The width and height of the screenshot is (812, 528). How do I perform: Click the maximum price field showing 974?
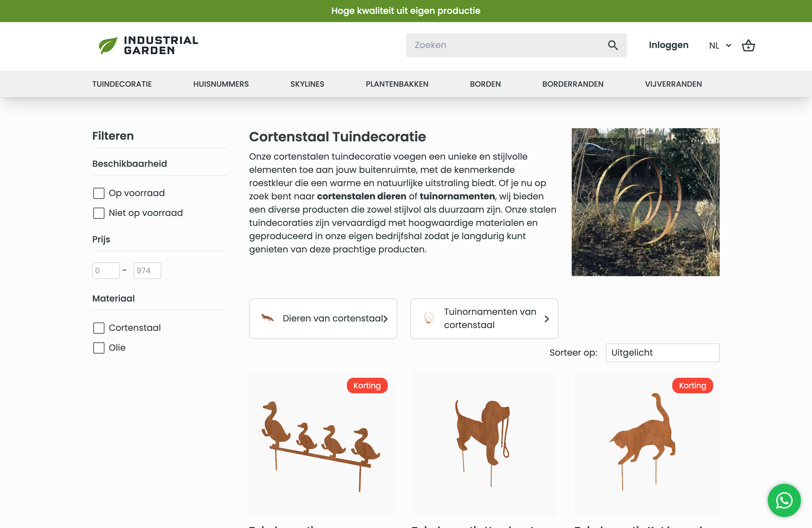(147, 270)
